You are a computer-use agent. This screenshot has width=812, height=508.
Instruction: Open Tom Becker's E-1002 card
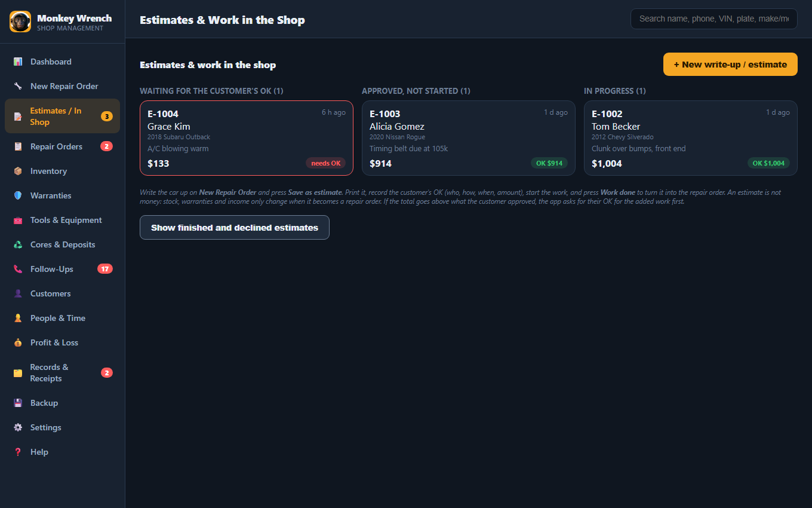pyautogui.click(x=691, y=138)
